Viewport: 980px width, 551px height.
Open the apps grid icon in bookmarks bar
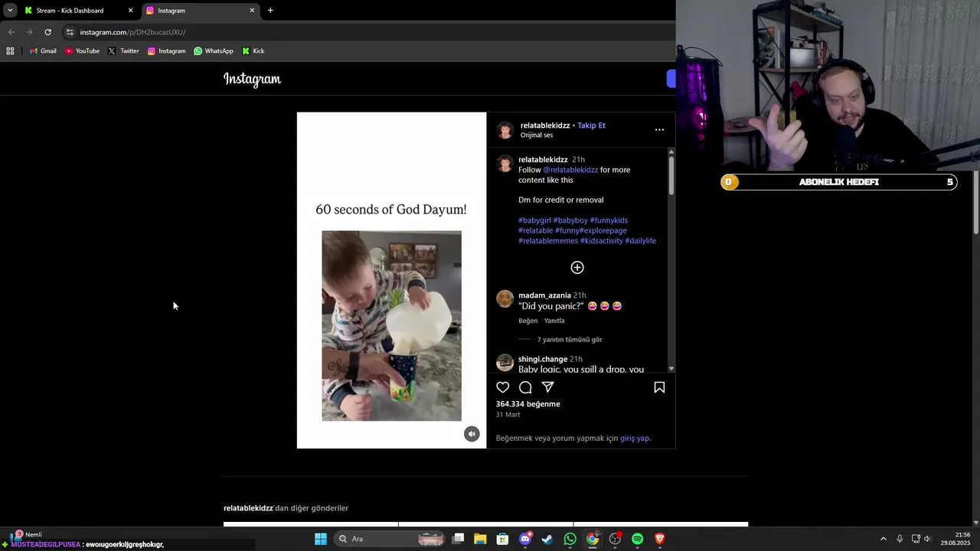tap(10, 51)
